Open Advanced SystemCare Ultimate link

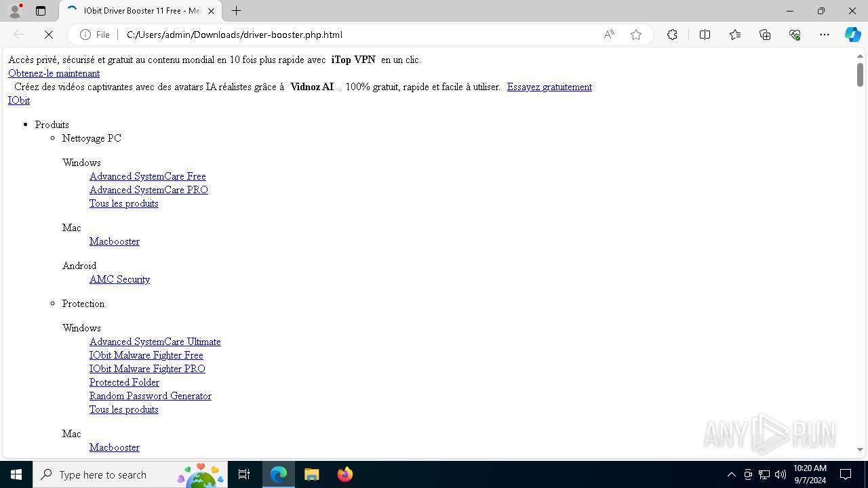click(x=155, y=342)
